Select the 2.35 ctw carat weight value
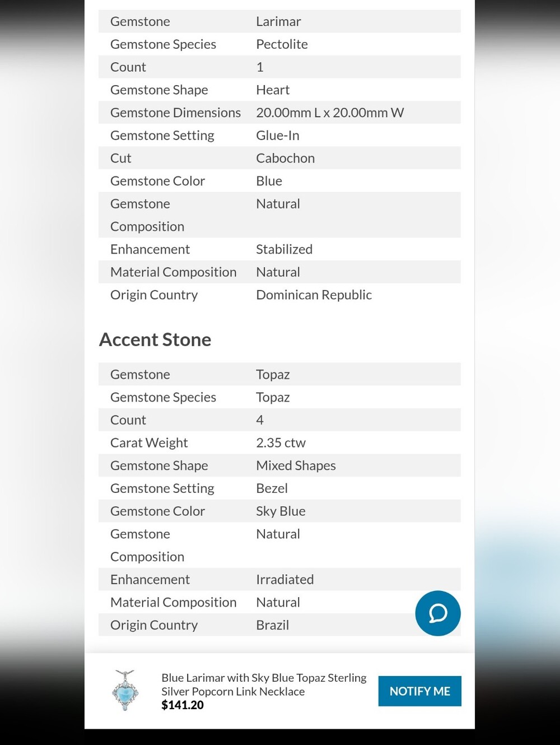Screen dimensions: 560x745 (281, 443)
